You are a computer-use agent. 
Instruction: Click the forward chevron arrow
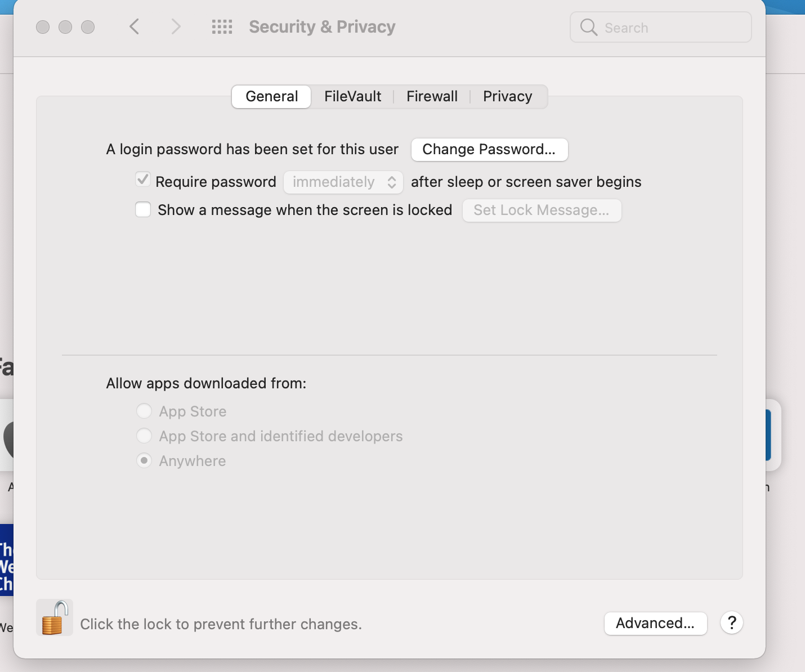tap(176, 27)
